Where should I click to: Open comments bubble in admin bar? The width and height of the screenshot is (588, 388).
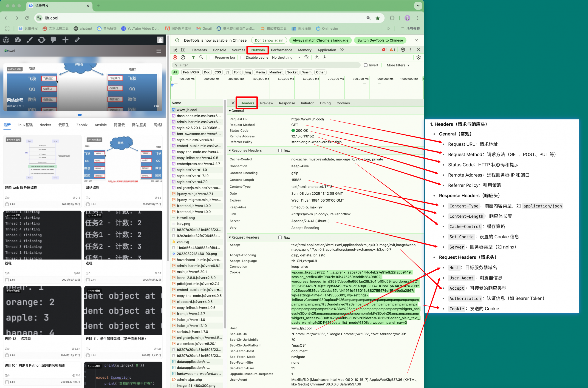(x=53, y=40)
